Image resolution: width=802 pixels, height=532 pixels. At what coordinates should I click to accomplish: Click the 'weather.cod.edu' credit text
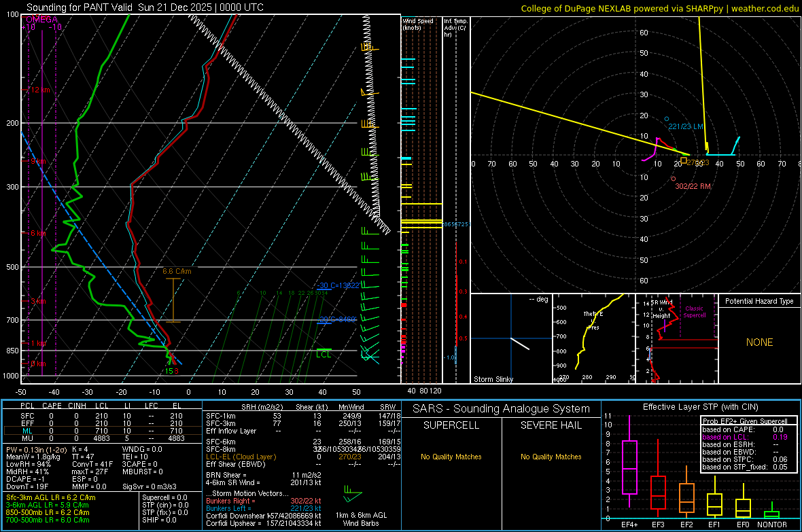click(x=765, y=8)
